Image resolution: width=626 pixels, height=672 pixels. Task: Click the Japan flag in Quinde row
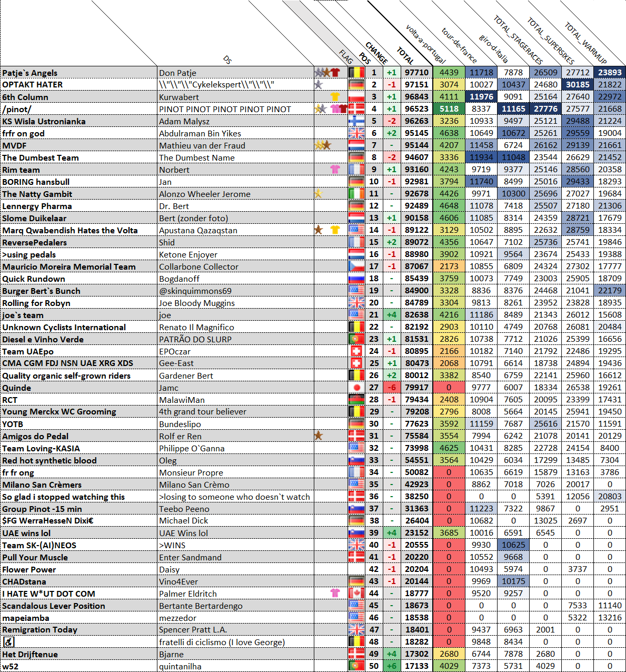(356, 388)
